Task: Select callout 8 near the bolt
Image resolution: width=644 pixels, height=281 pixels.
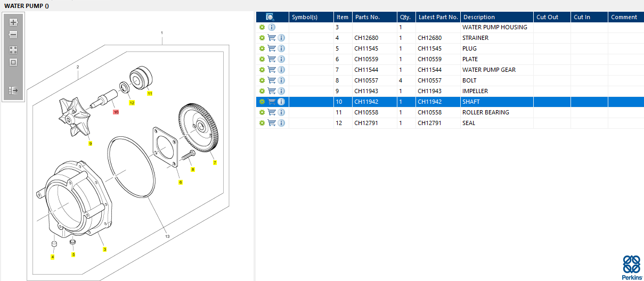Action: 193,170
